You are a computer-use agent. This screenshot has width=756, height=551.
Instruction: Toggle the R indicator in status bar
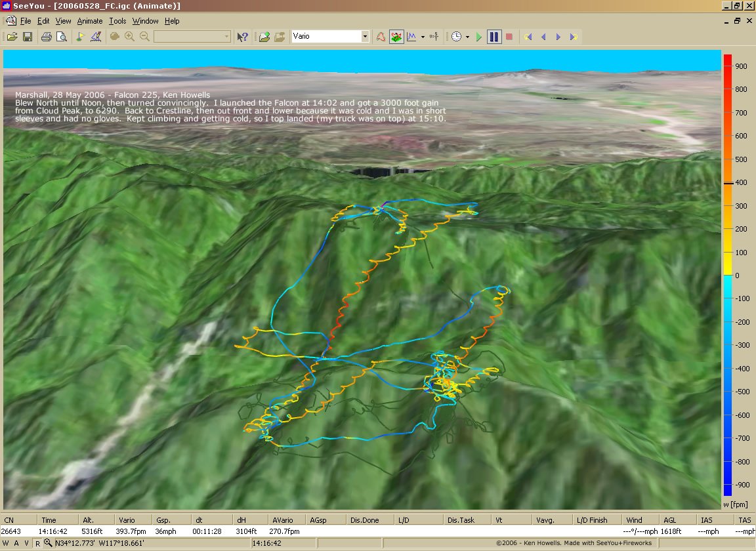(x=37, y=543)
